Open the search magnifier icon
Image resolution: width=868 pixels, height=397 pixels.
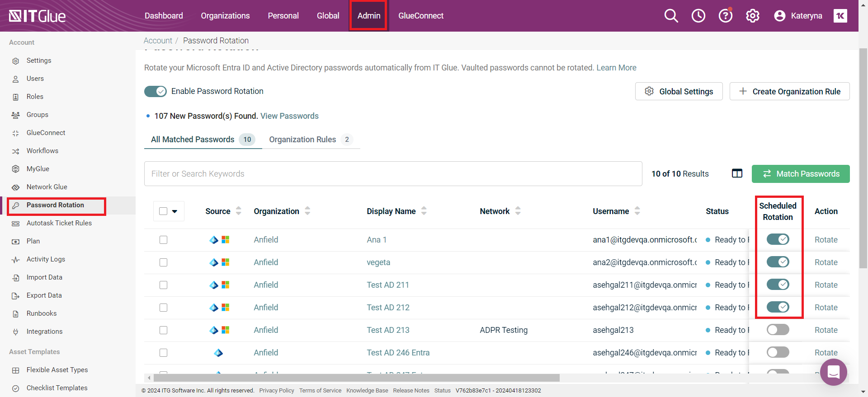671,16
